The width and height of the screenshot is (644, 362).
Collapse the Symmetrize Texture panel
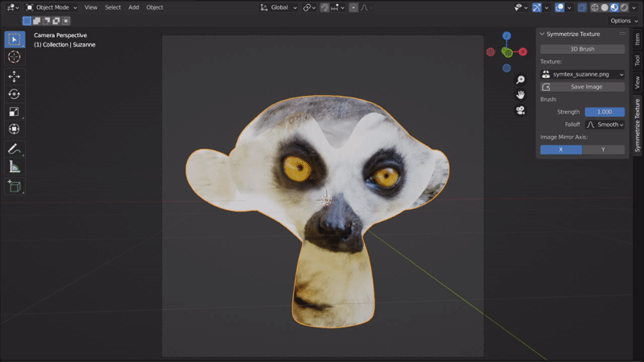tap(540, 34)
